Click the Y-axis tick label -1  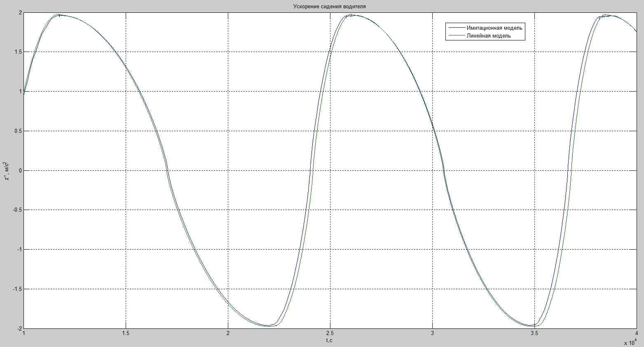point(18,250)
